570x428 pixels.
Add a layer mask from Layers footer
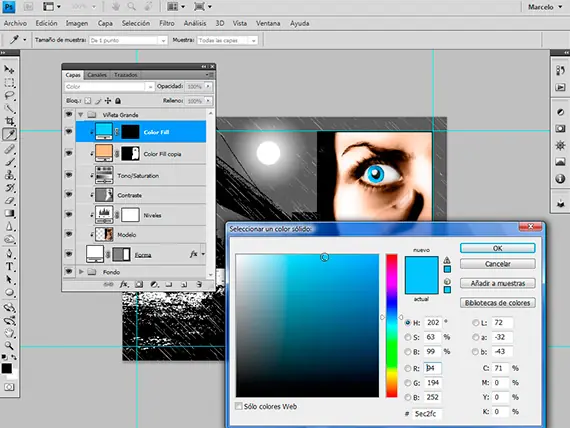pos(139,284)
